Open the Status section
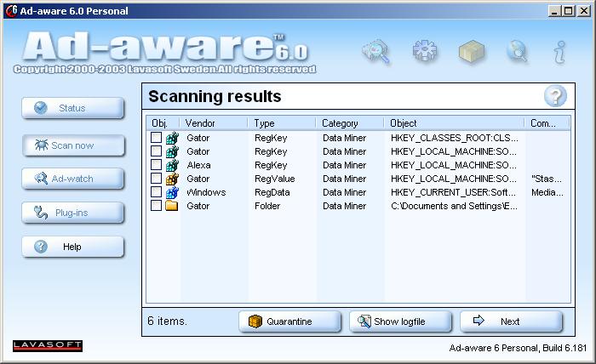 coord(73,108)
